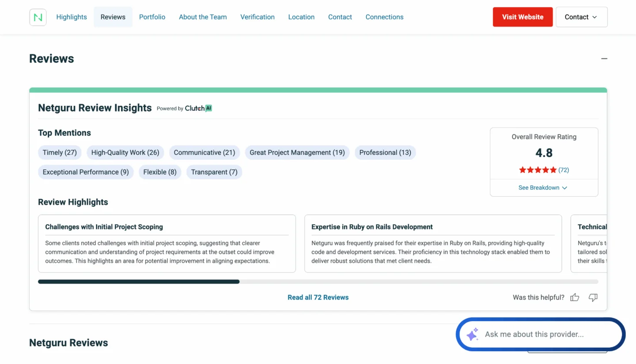Click the review highlights horizontal scrollbar
The image size is (636, 364).
pyautogui.click(x=318, y=281)
